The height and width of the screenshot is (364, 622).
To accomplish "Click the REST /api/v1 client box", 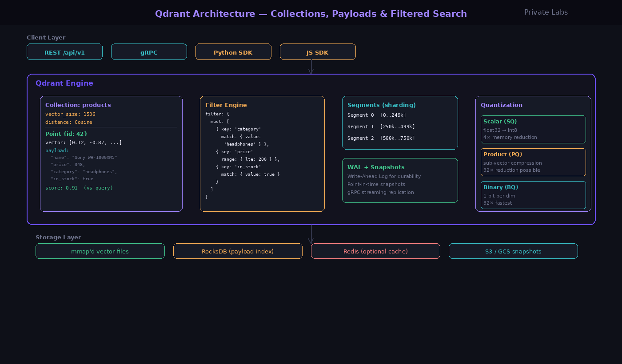I will tap(64, 52).
